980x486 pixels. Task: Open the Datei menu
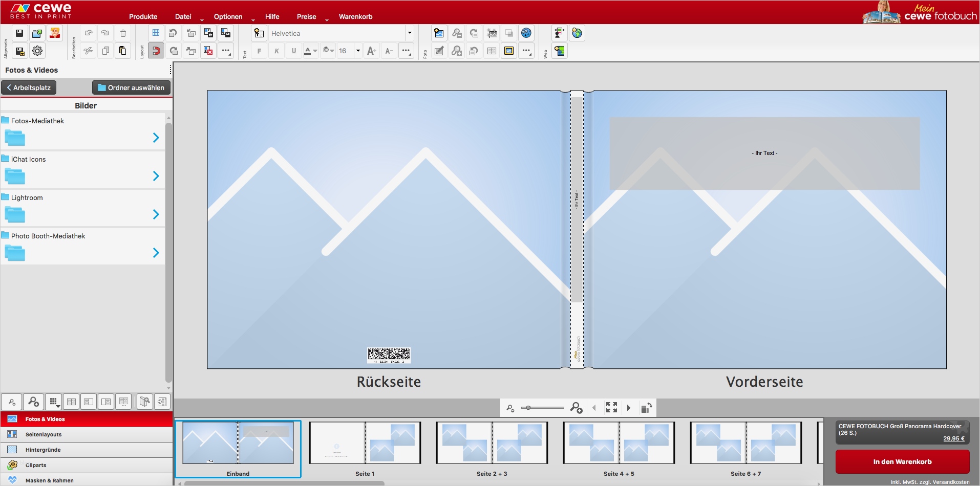(x=183, y=16)
